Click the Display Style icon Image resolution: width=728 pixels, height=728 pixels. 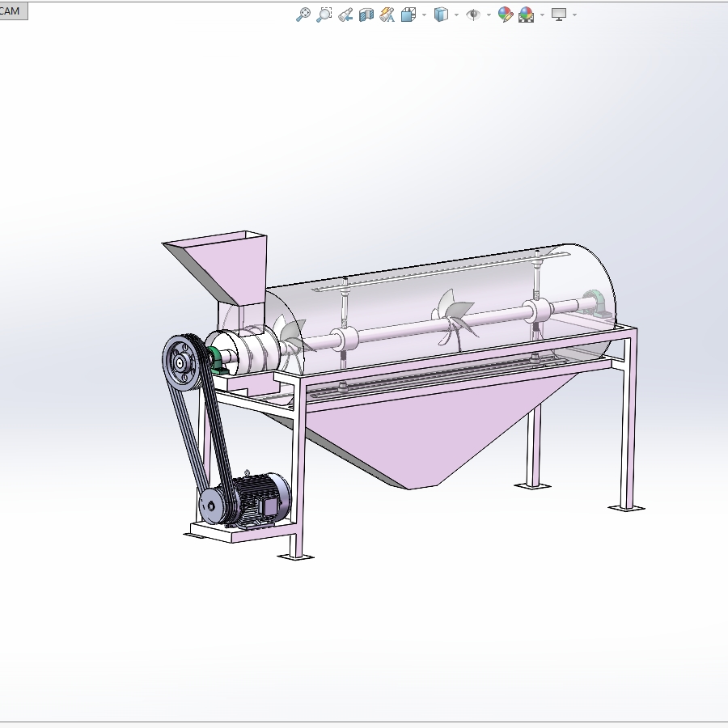441,15
